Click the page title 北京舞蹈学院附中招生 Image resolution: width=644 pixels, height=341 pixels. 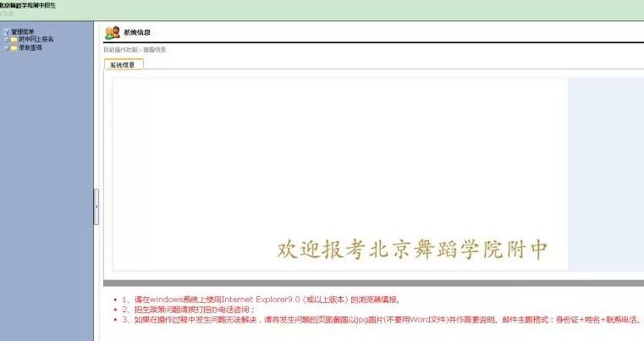tap(27, 5)
